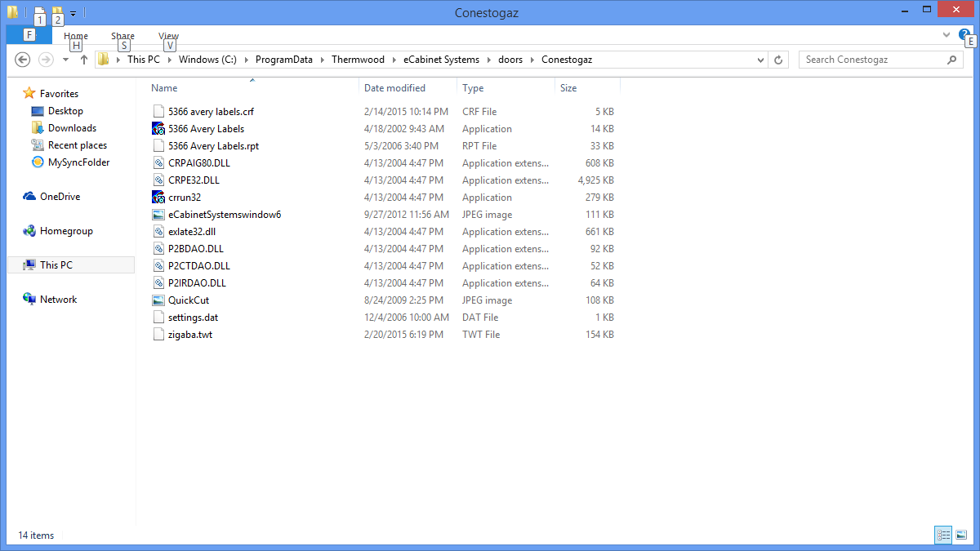Expand the ribbon with the chevron
Viewport: 980px width, 551px height.
[947, 35]
